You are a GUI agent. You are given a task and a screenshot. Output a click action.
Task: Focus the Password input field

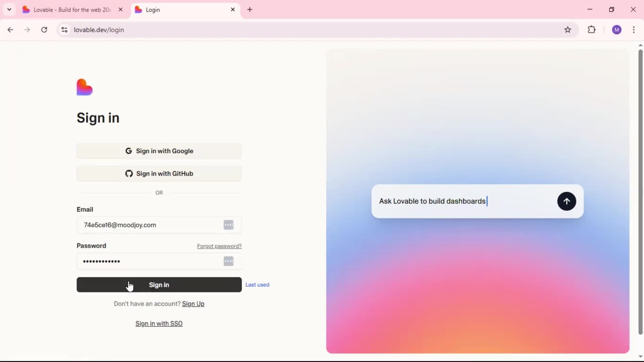click(159, 261)
